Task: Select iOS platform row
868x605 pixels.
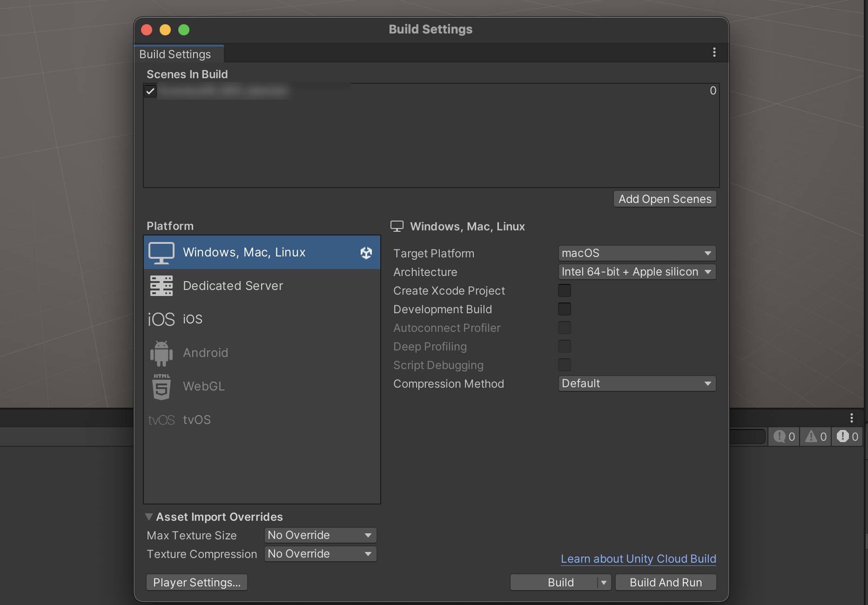Action: [x=262, y=319]
